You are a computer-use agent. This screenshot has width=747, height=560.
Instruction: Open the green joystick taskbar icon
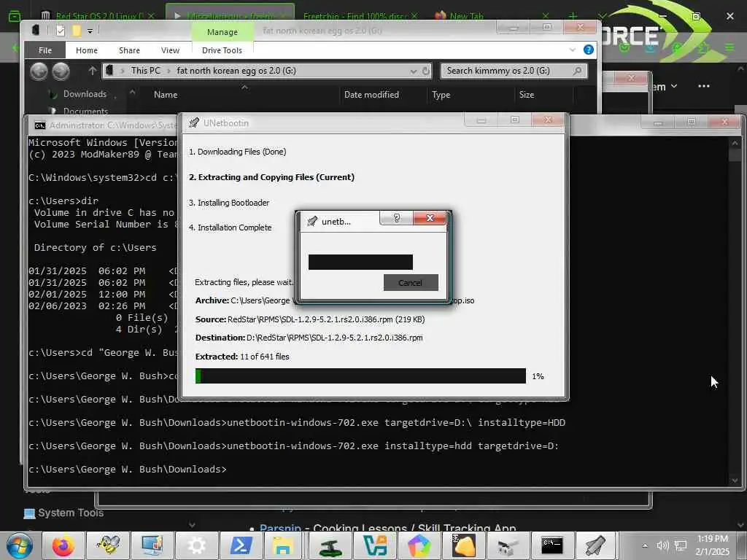pos(330,545)
